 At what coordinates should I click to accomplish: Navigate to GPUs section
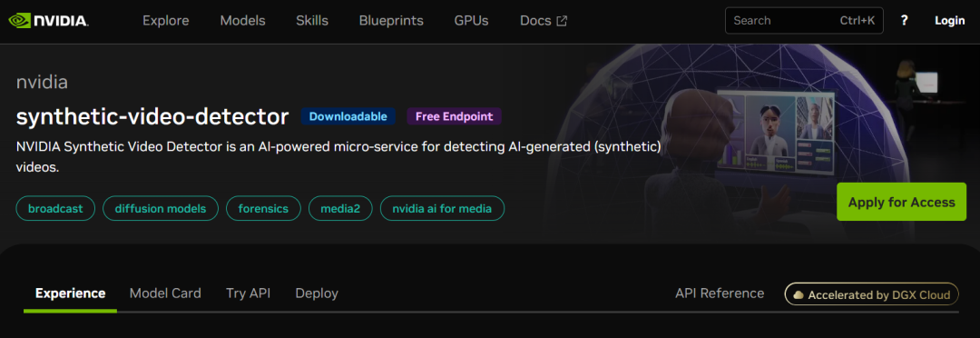[x=471, y=21]
